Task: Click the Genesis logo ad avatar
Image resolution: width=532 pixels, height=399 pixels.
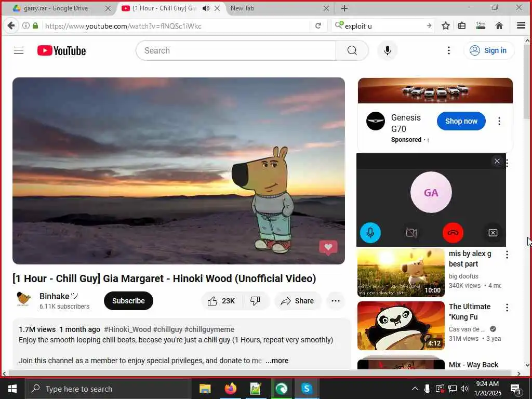Action: pos(376,121)
